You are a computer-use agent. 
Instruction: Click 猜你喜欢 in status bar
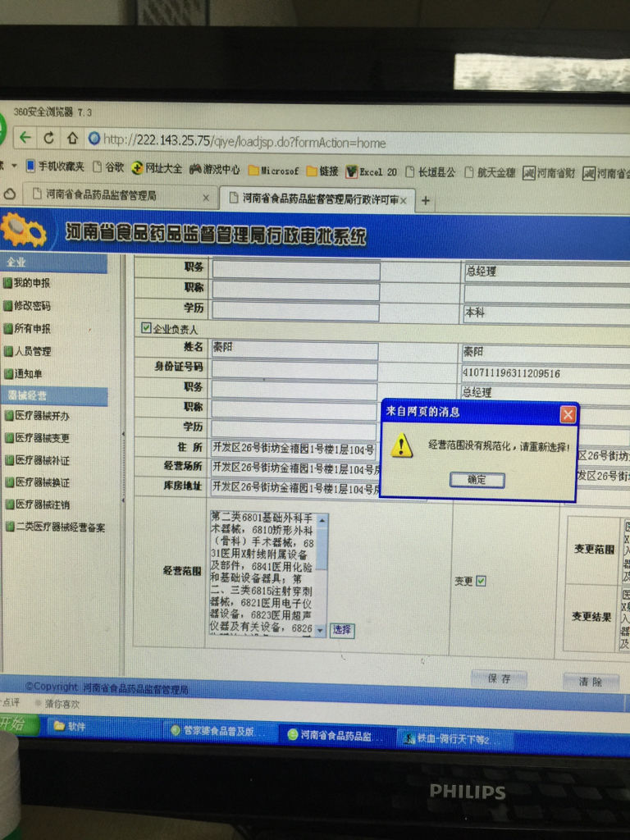pyautogui.click(x=58, y=703)
